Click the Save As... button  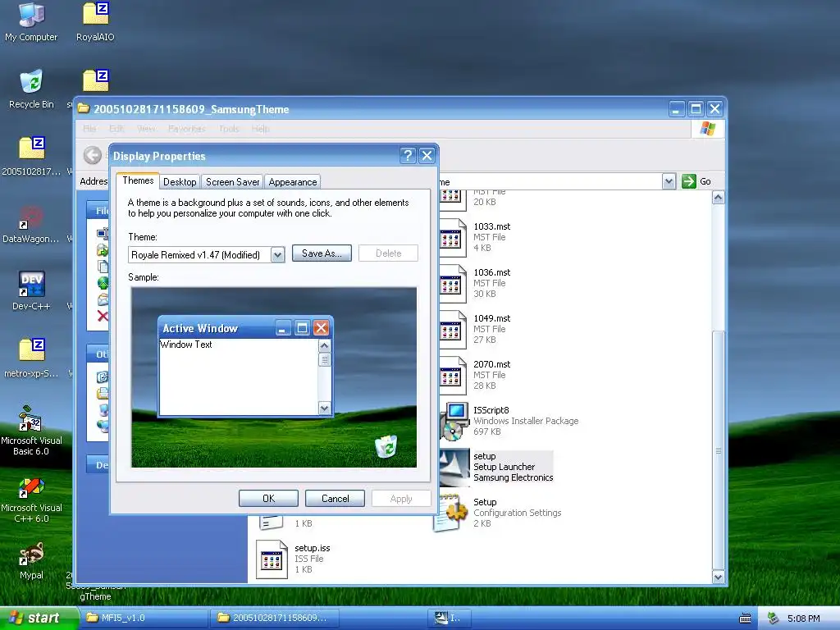322,253
